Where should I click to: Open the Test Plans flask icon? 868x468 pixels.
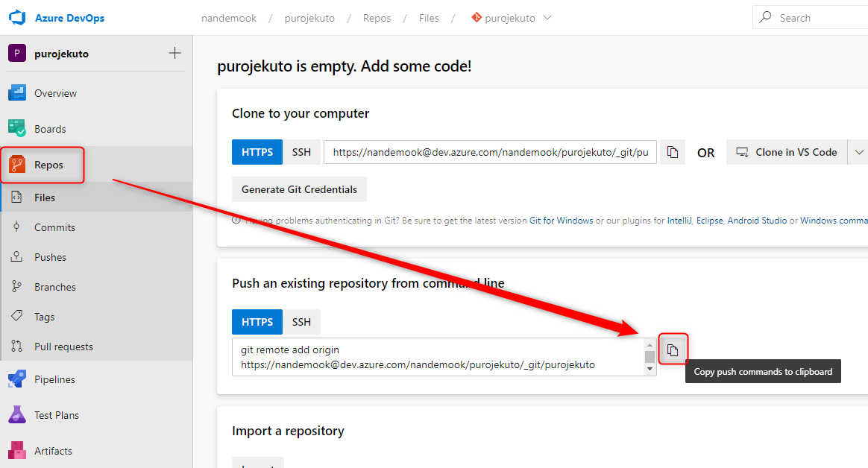point(17,414)
